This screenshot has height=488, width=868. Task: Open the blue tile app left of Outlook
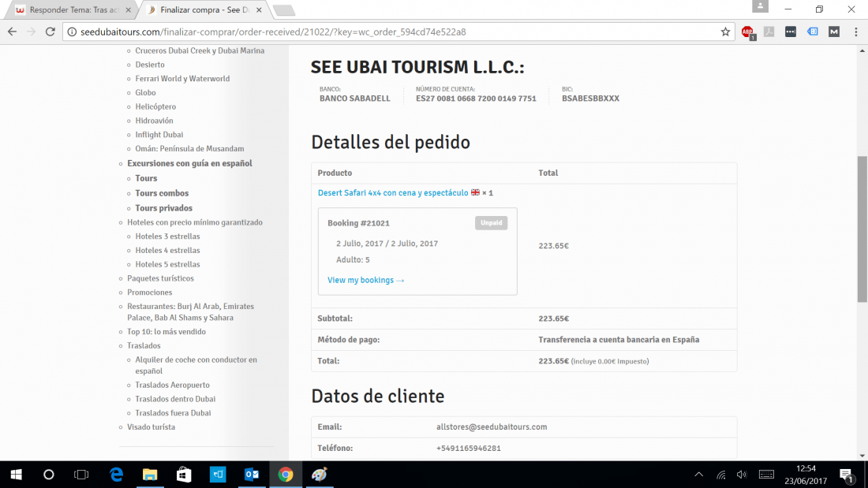pos(218,475)
